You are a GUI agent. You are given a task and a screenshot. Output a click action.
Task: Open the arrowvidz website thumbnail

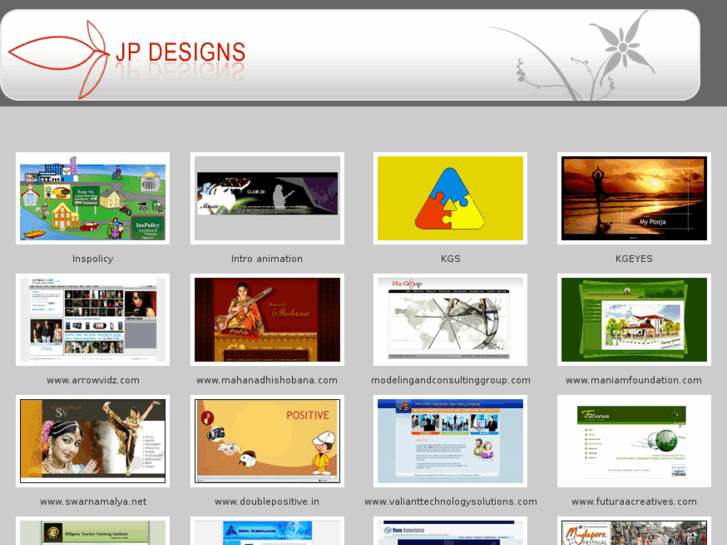(93, 320)
